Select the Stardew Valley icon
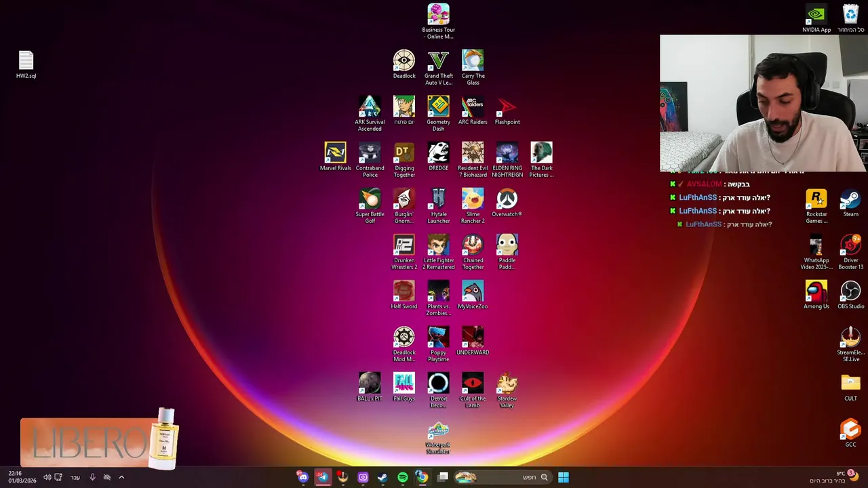Viewport: 868px width, 488px height. 507,390
